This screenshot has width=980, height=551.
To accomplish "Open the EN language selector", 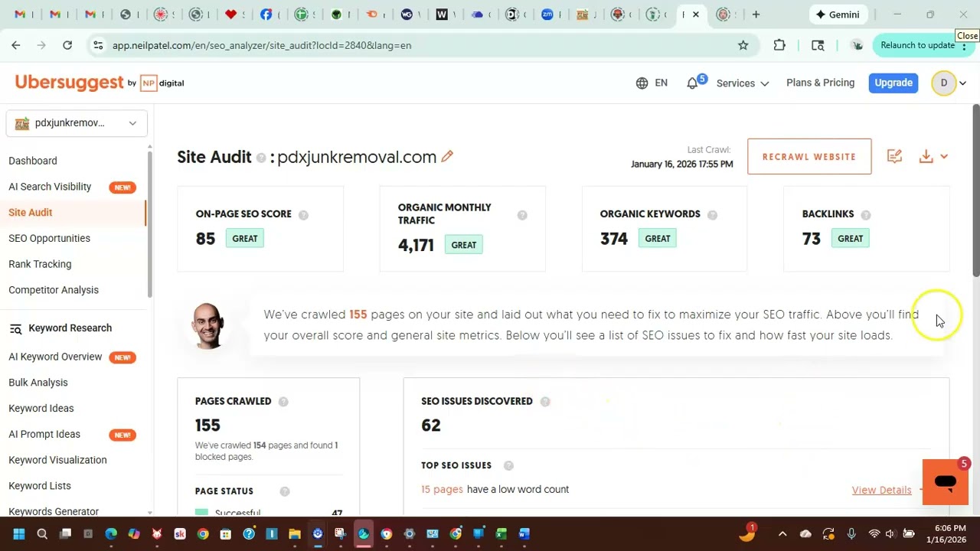I will [661, 83].
